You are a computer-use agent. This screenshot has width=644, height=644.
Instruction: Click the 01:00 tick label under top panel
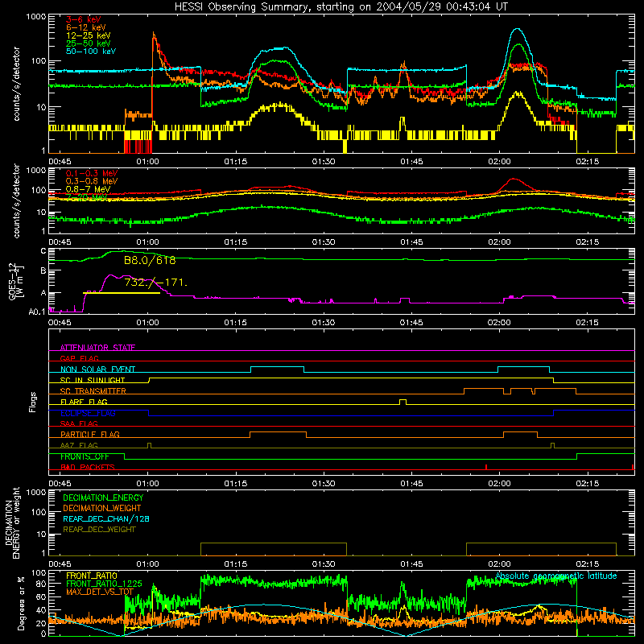coord(147,162)
